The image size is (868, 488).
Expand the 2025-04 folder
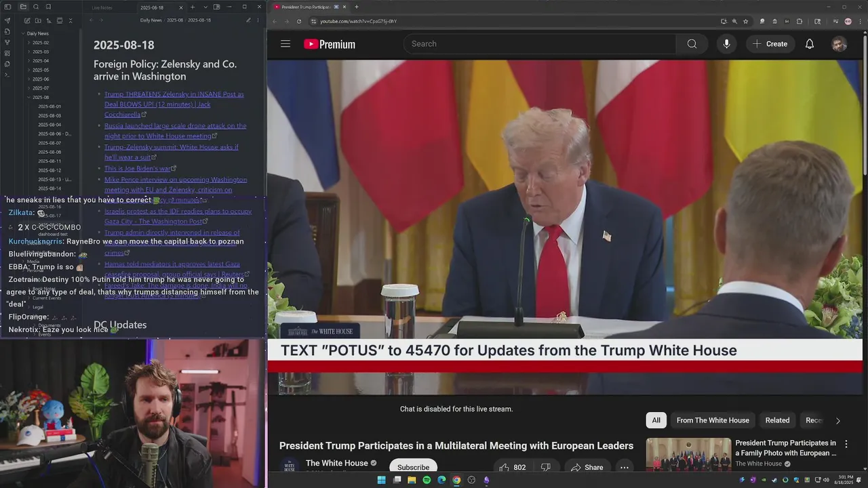pyautogui.click(x=41, y=61)
